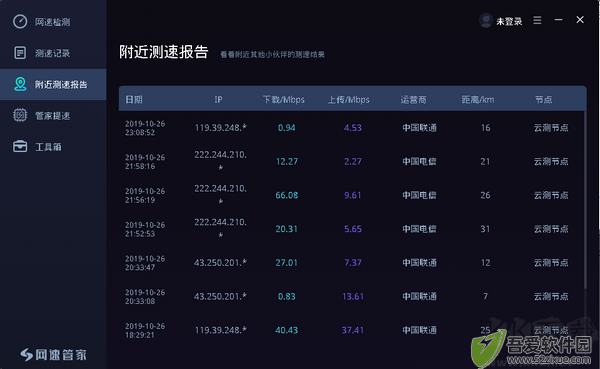Click the 网速检测 speedometer icon
Image resolution: width=600 pixels, height=369 pixels.
tap(20, 21)
